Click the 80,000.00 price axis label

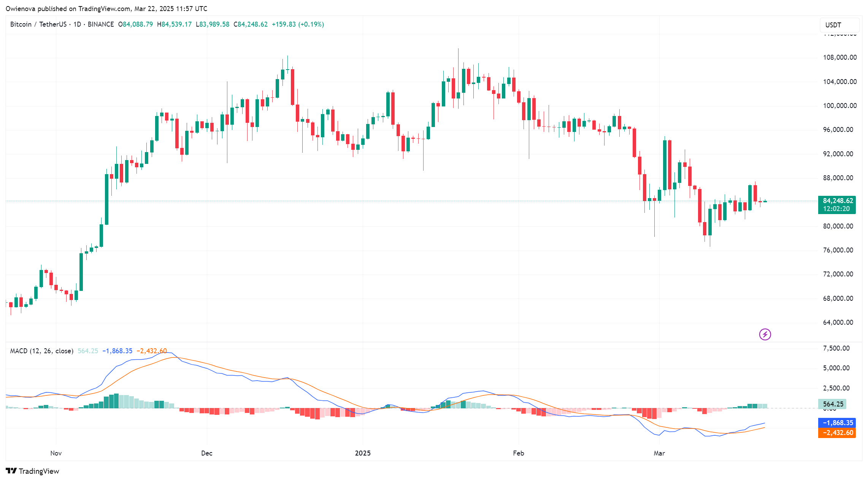(x=838, y=226)
